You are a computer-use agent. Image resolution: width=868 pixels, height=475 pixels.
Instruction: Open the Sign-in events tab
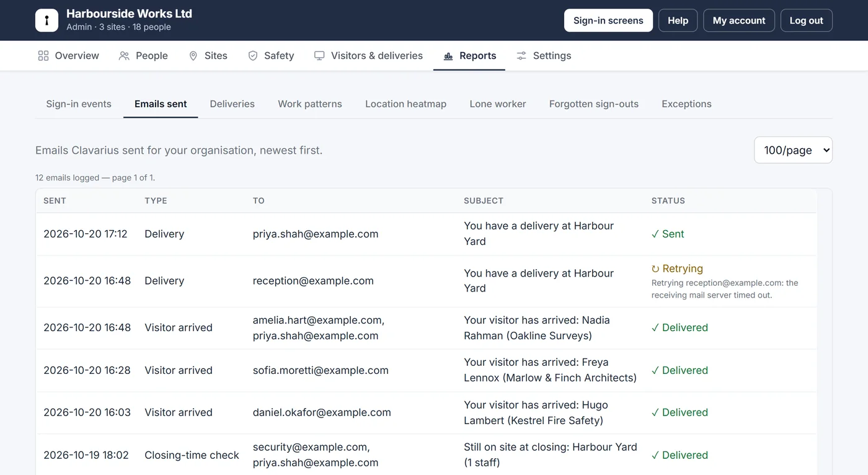(x=79, y=104)
